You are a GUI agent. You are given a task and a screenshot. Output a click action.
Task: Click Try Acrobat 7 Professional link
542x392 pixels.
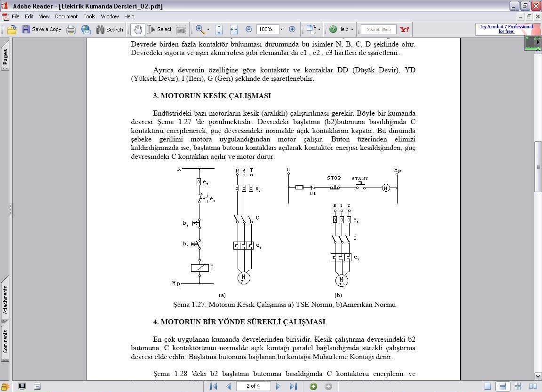tap(506, 29)
